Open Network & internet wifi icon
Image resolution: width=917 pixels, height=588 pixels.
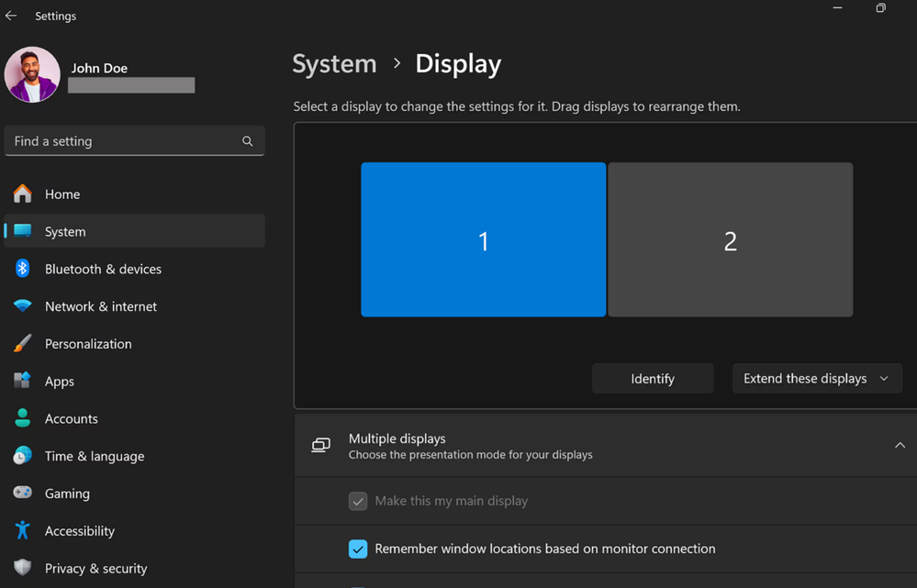click(x=23, y=306)
